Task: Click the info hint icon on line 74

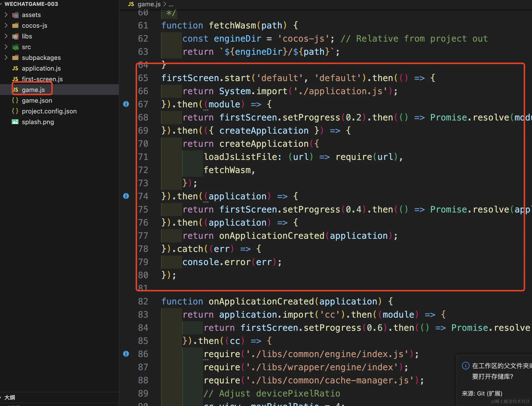Action: (126, 196)
